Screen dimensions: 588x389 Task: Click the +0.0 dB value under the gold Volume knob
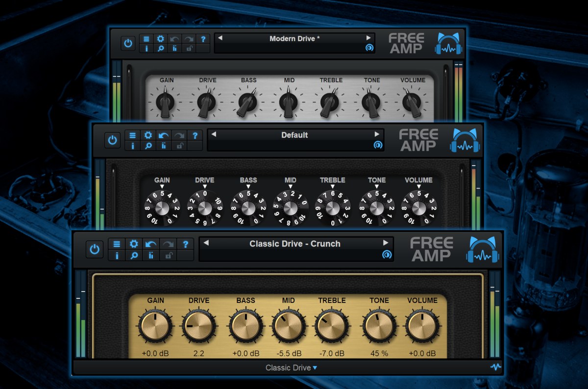coord(422,353)
